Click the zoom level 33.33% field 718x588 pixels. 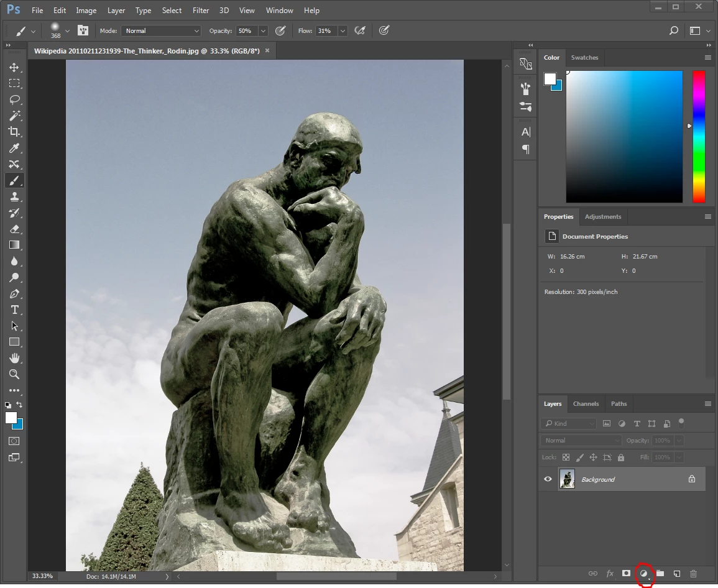tap(43, 576)
